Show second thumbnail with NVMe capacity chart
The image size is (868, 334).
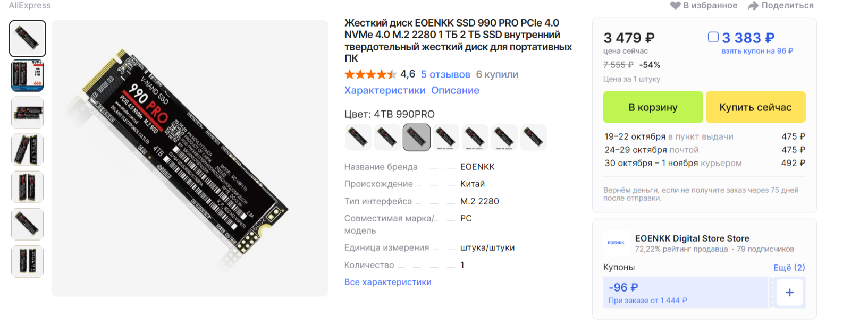28,75
